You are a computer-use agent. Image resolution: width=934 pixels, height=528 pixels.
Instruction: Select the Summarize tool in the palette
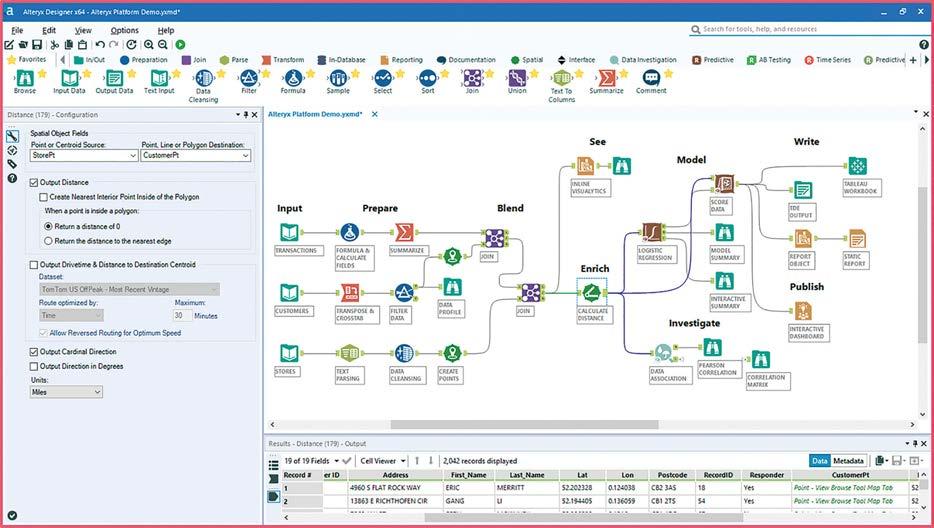[606, 77]
